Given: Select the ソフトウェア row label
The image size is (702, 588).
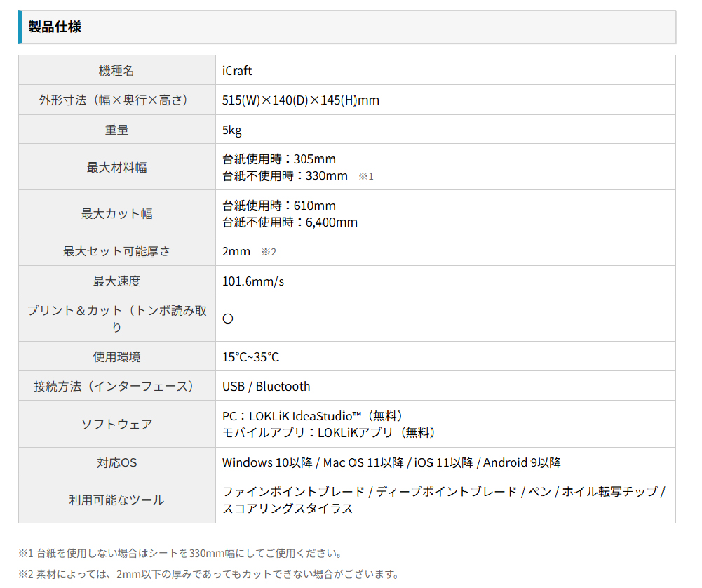Looking at the screenshot, I should pos(116,424).
